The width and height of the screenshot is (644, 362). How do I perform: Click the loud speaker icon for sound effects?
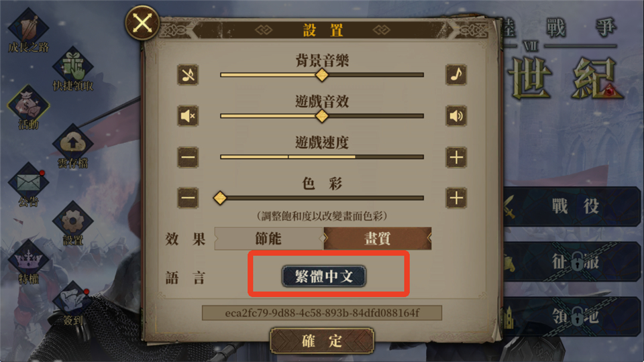[x=456, y=116]
